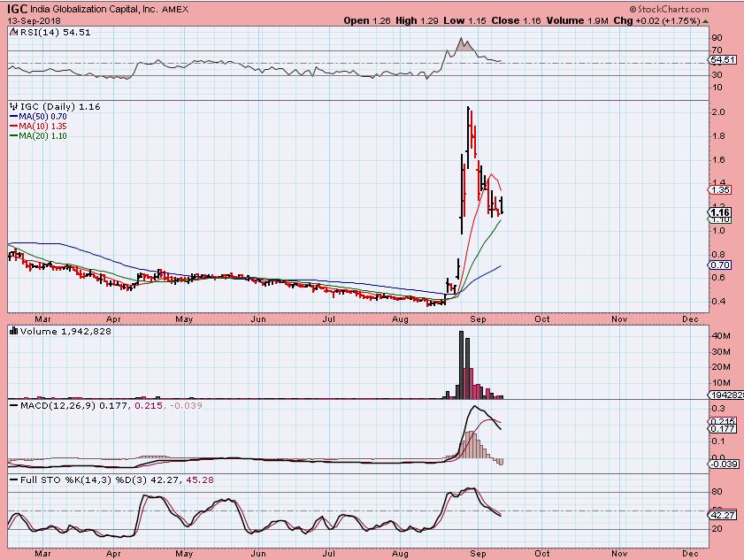Click the Aug label on price chart axis
Screen dimensions: 744x560
[400, 318]
